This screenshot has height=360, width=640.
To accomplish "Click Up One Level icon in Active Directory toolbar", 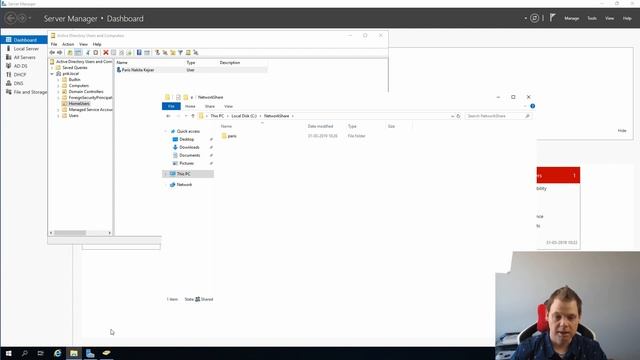I will 70,52.
